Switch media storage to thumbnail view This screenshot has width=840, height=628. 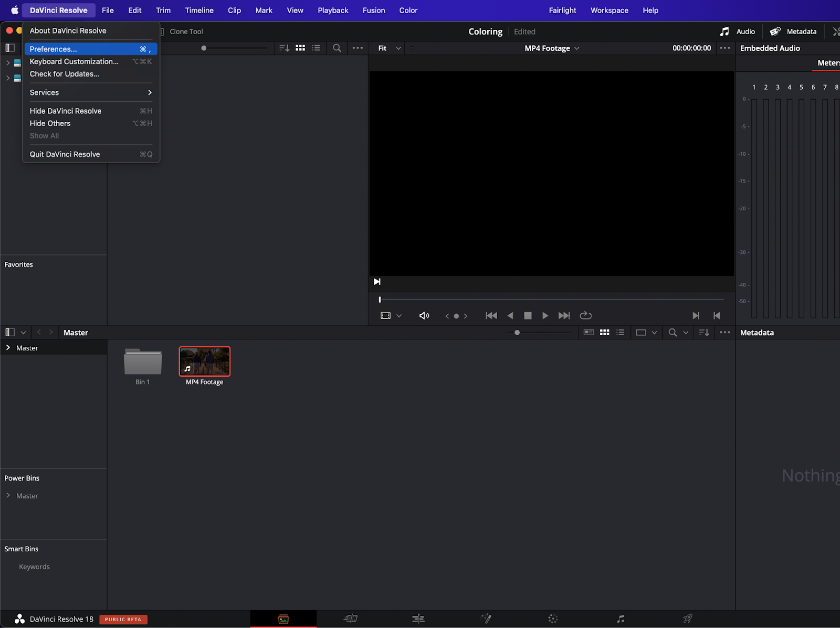(x=300, y=48)
